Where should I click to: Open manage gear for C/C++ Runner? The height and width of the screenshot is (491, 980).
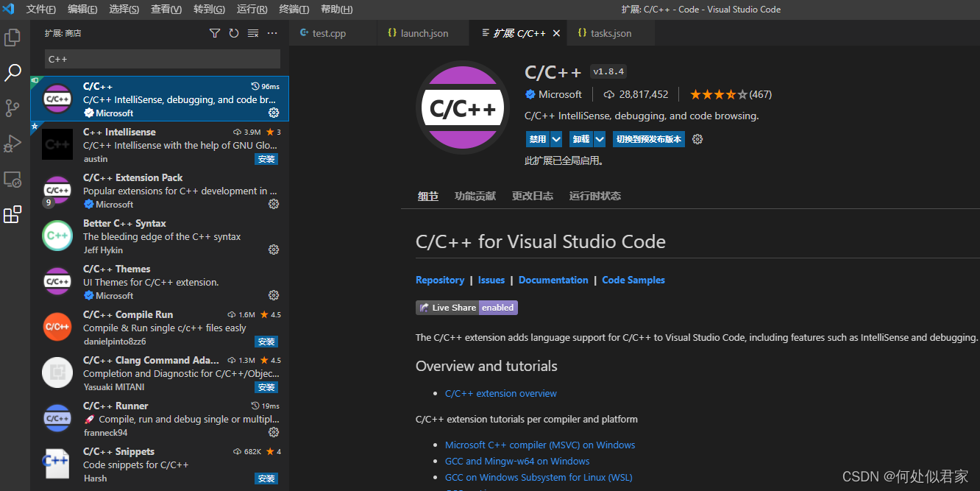[x=274, y=432]
